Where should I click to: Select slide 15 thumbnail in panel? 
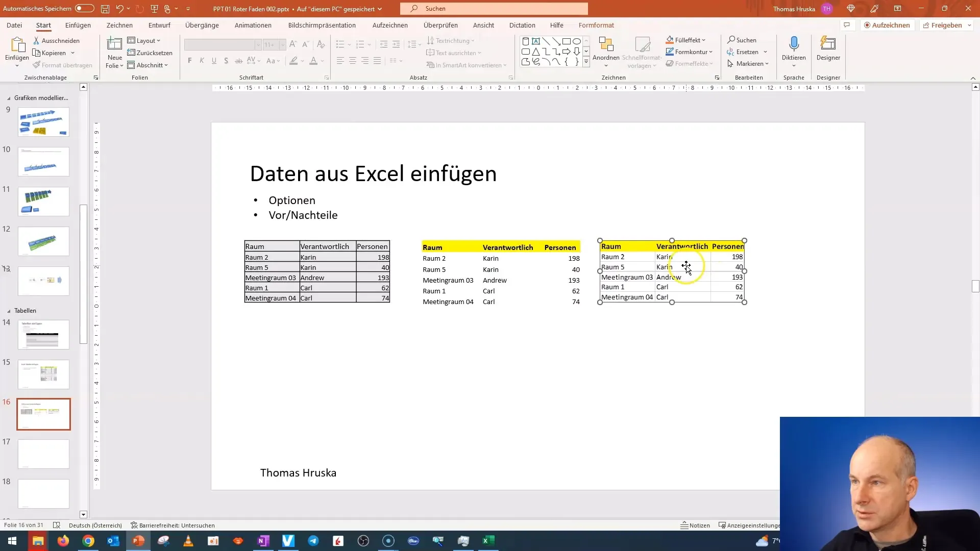[x=43, y=374]
